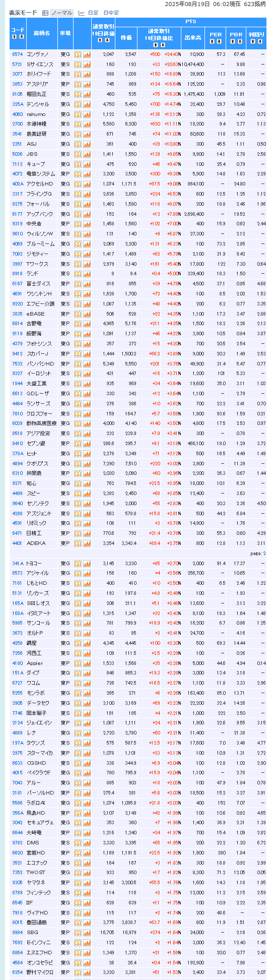The image size is (272, 980).
Task: Sort 利回り column ascending
Action: [x=253, y=41]
